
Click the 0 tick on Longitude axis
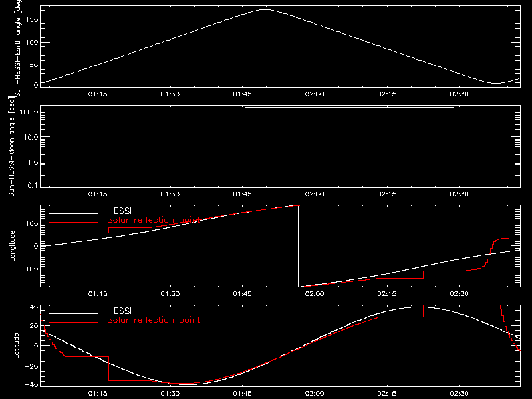[37, 246]
